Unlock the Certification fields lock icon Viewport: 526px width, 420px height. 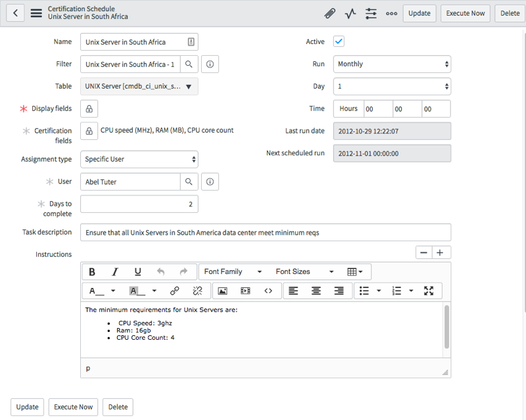89,131
